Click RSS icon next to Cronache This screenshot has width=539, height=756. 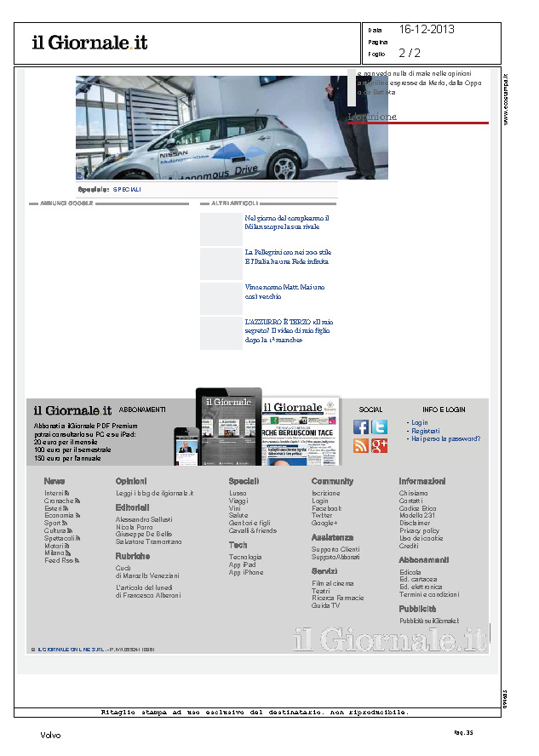click(77, 501)
